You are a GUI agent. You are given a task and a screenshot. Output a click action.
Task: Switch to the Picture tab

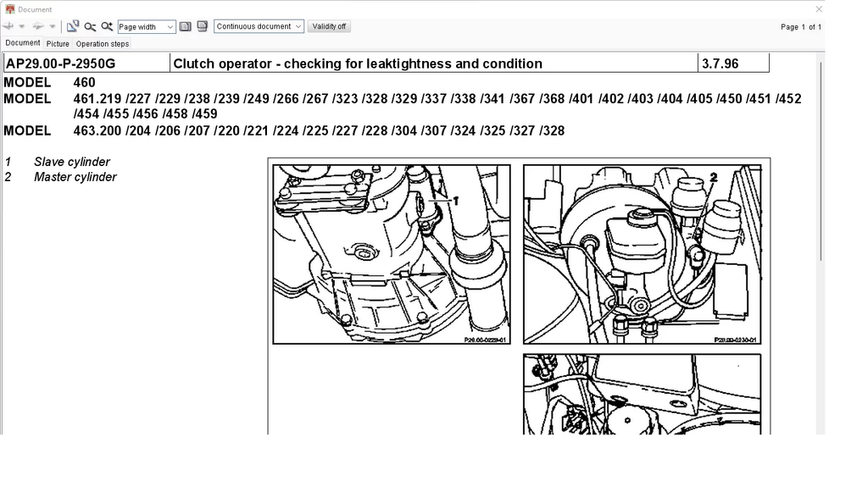tap(58, 43)
